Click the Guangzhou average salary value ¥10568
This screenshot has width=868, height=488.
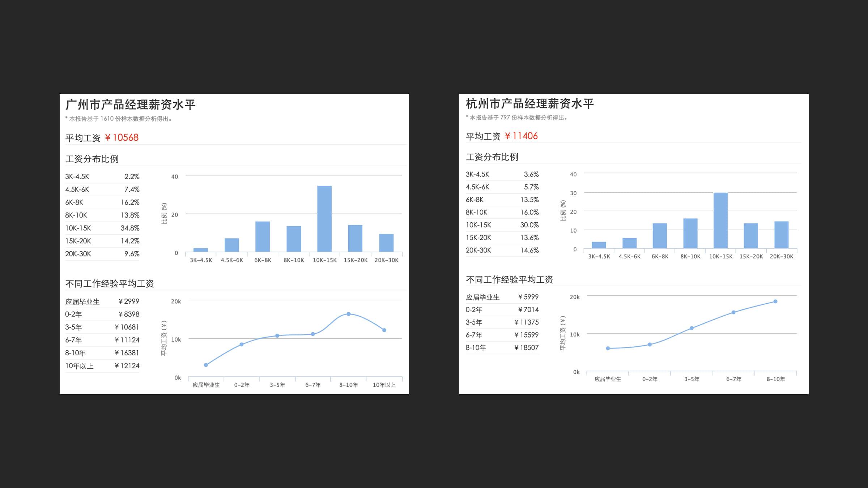(x=122, y=138)
